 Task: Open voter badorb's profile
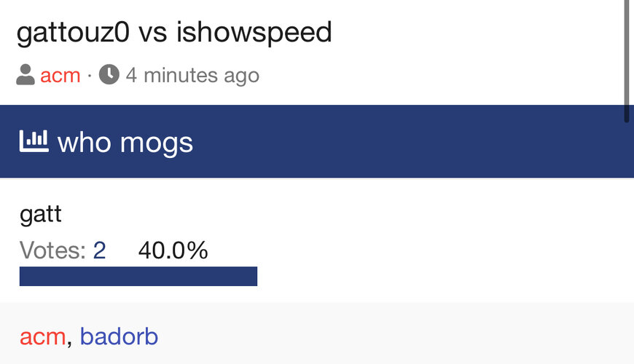coord(119,336)
